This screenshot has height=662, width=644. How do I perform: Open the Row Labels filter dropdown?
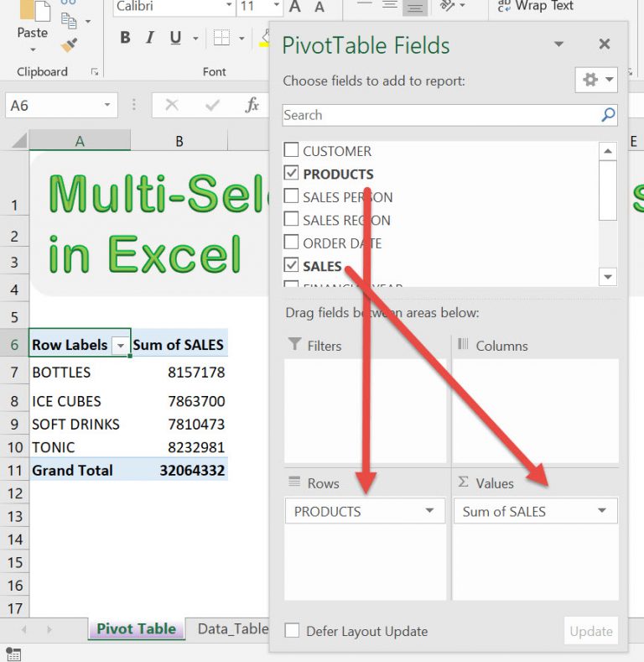121,345
